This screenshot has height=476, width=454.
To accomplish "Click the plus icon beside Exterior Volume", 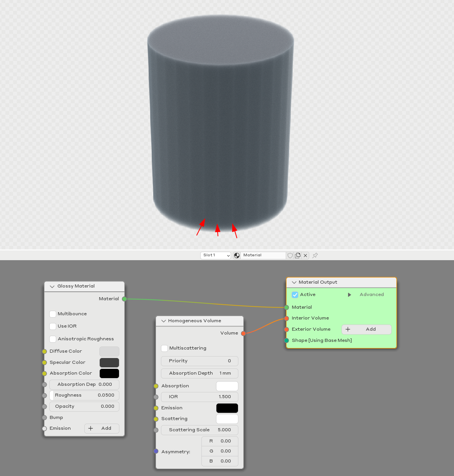I will click(348, 329).
